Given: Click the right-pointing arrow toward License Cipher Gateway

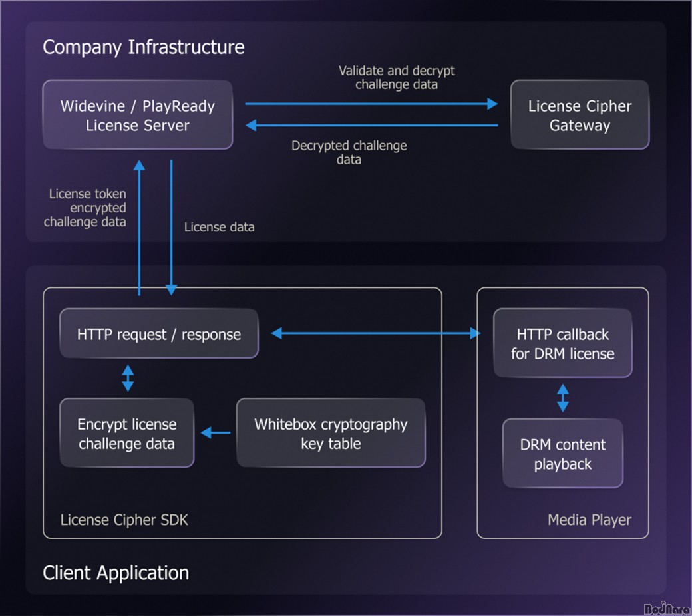Looking at the screenshot, I should pyautogui.click(x=371, y=104).
